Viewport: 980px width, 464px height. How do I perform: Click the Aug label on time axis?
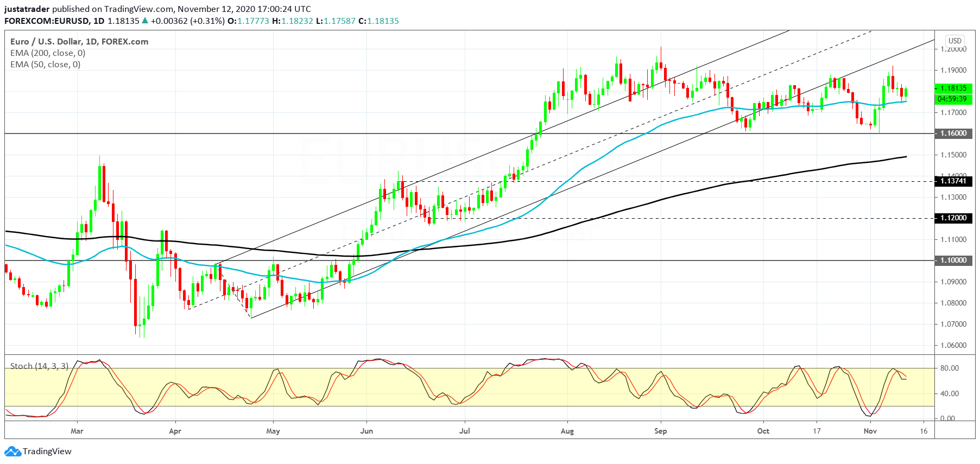pos(567,431)
